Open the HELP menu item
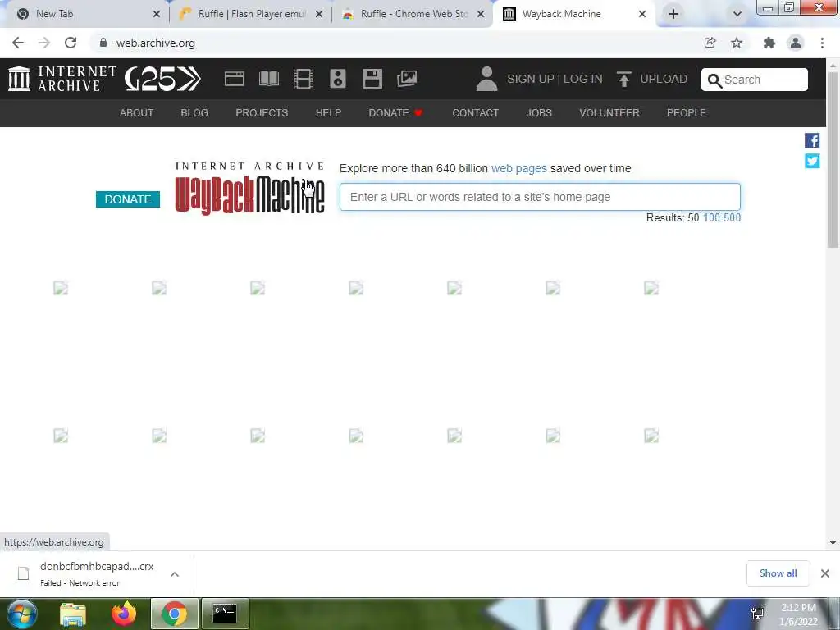The width and height of the screenshot is (840, 630). click(x=328, y=113)
